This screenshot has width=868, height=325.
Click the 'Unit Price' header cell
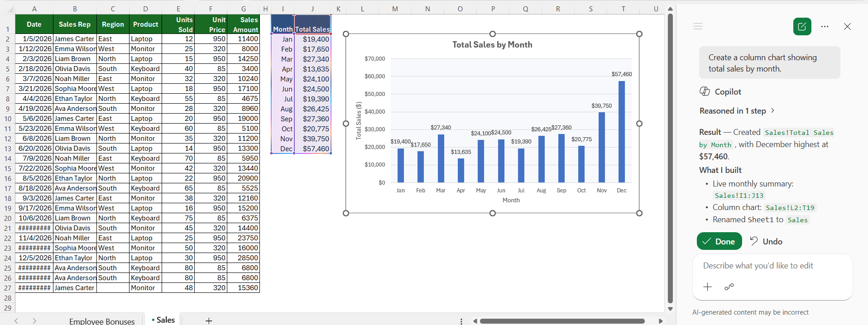(211, 24)
